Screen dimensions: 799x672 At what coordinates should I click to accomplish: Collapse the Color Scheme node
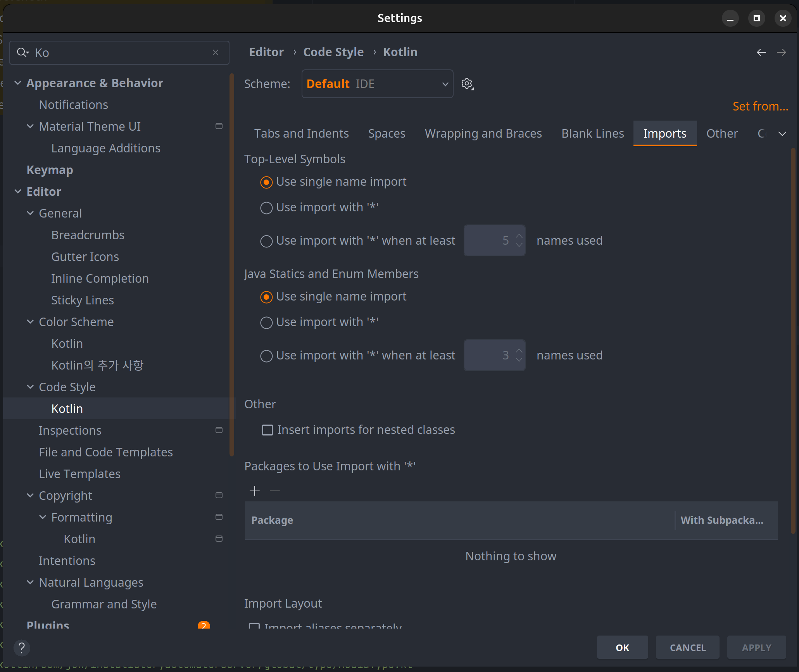(x=30, y=321)
